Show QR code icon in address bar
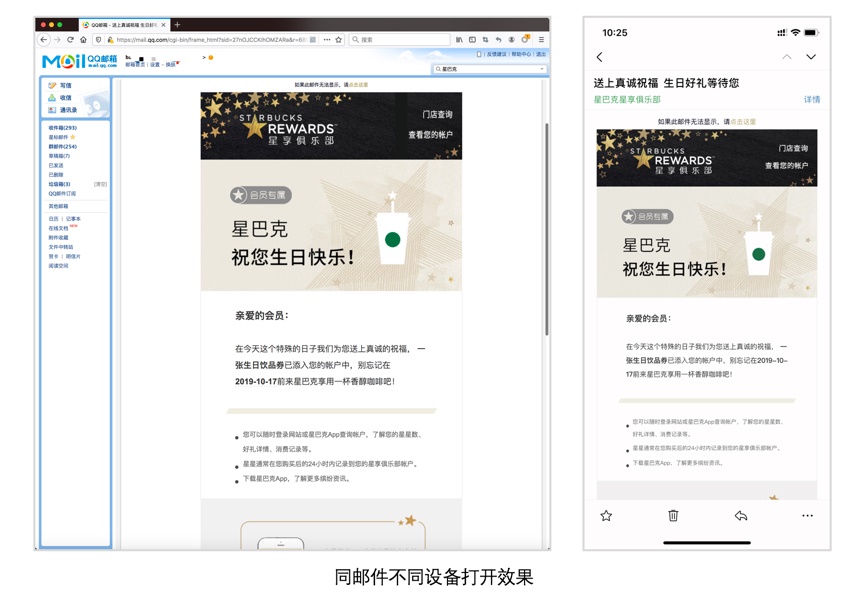 [313, 40]
